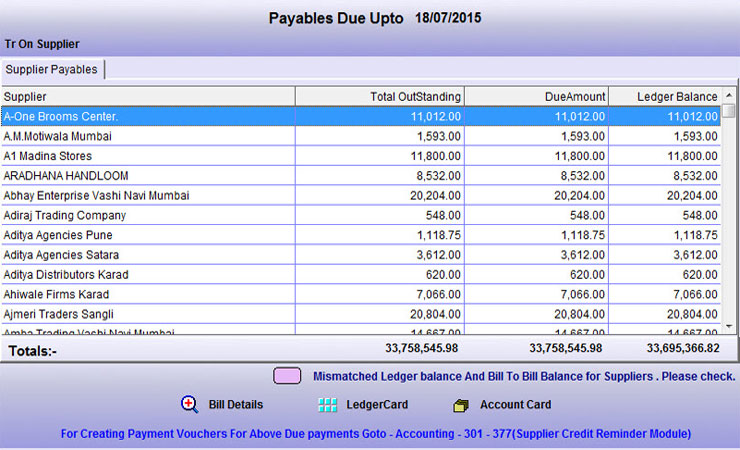Click the Ledger Balance column header
This screenshot has height=450, width=740.
pyautogui.click(x=665, y=97)
